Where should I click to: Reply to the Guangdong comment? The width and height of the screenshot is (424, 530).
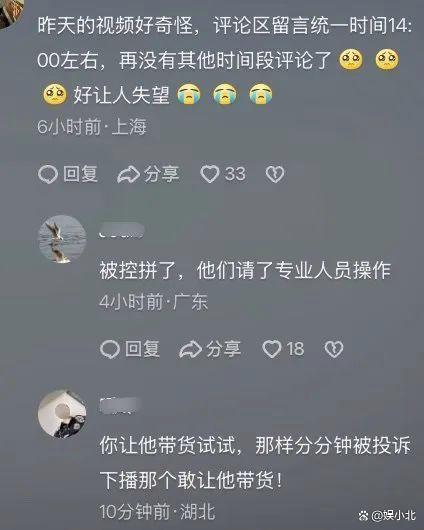pos(130,349)
